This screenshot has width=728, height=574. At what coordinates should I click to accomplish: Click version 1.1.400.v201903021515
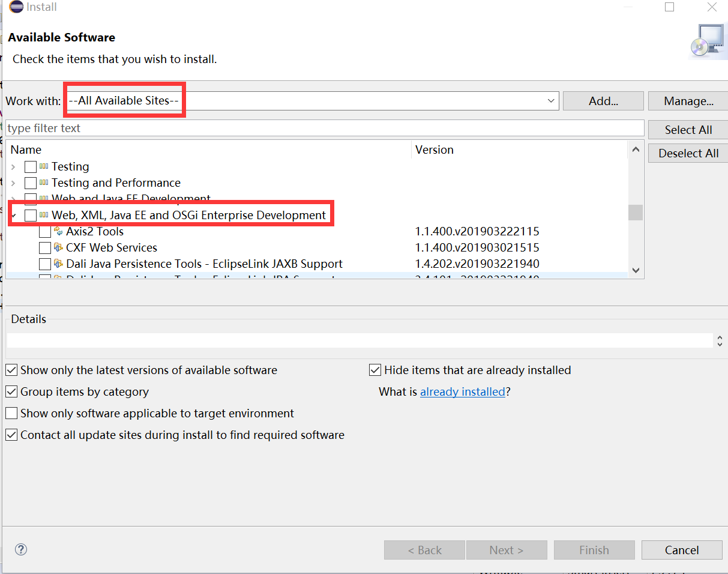point(477,247)
